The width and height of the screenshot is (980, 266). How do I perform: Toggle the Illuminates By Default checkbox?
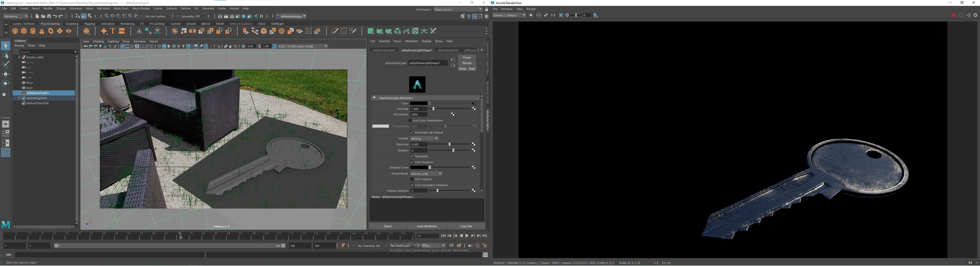[x=412, y=132]
